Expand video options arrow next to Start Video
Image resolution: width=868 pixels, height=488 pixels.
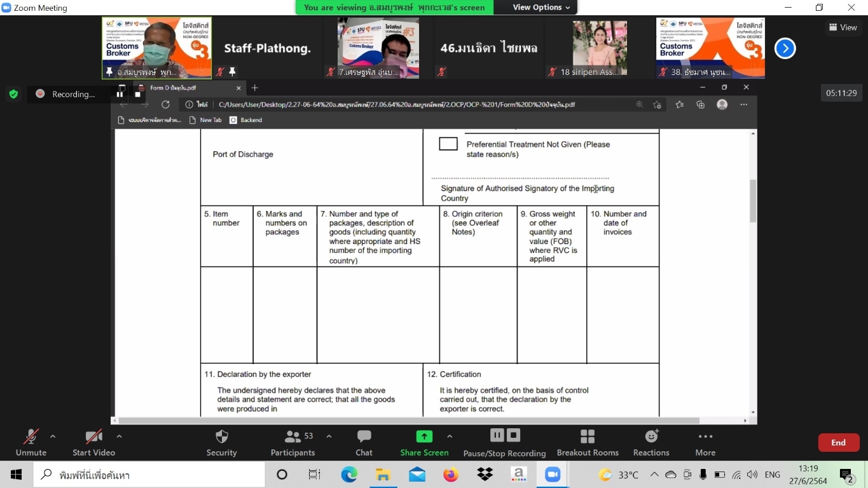(119, 437)
